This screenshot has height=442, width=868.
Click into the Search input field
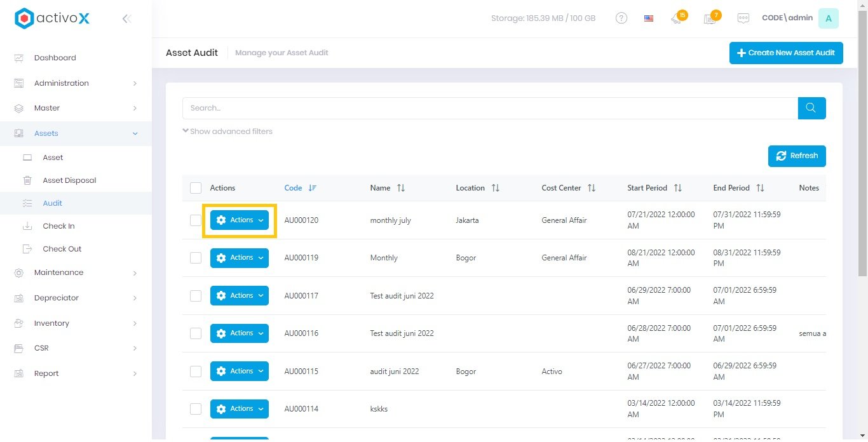point(489,108)
